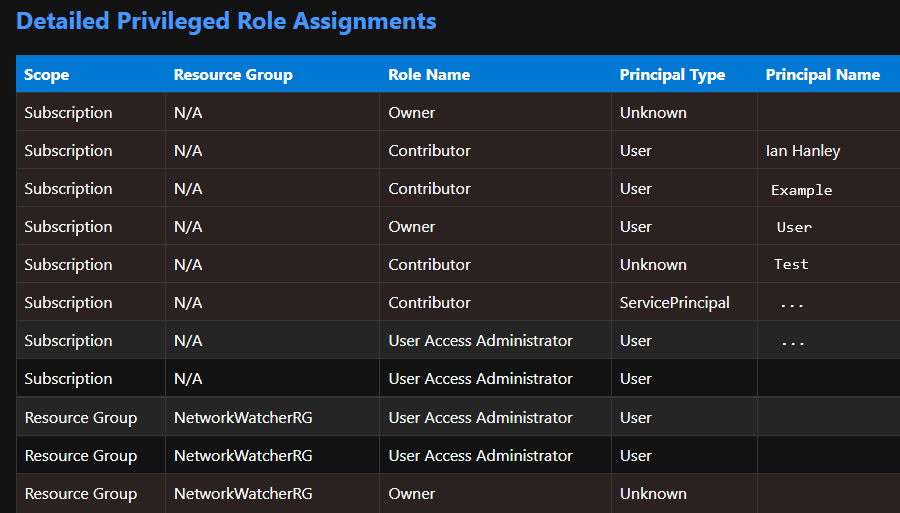The width and height of the screenshot is (900, 513).
Task: Click Owner role in the first table row
Action: (412, 113)
